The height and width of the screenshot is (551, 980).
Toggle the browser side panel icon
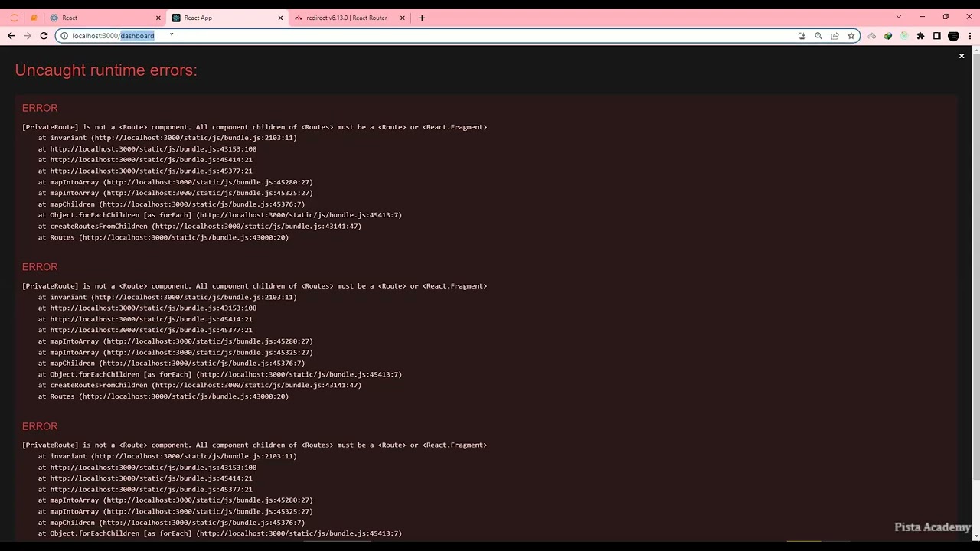[936, 36]
